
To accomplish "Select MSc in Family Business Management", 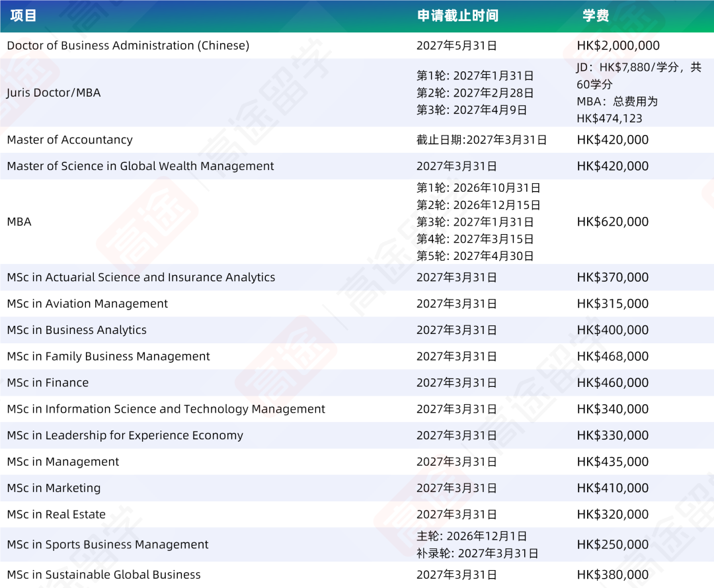I will tap(108, 357).
